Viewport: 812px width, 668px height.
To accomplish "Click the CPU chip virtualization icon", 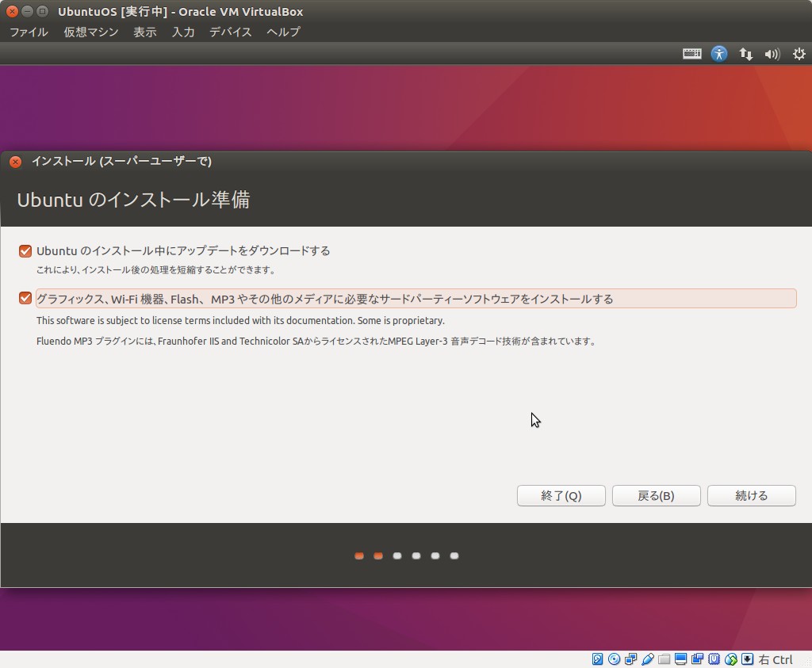I will coord(714,658).
